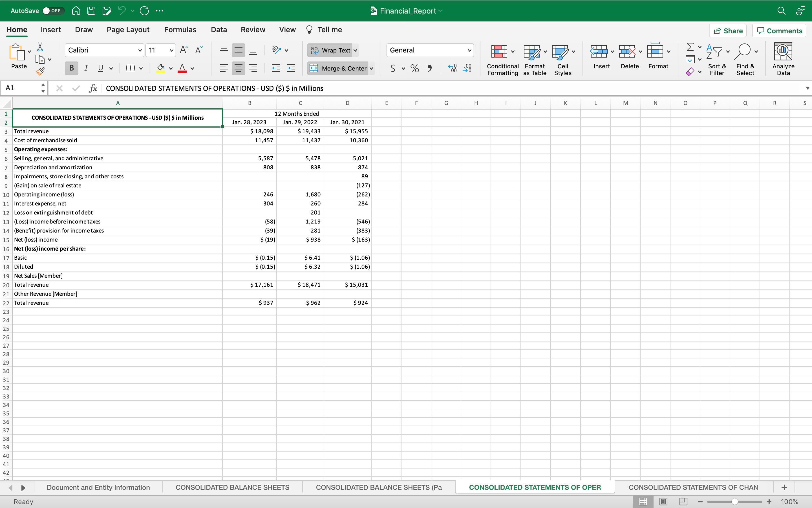The image size is (812, 508).
Task: Click Increase Decimal icon
Action: 452,69
